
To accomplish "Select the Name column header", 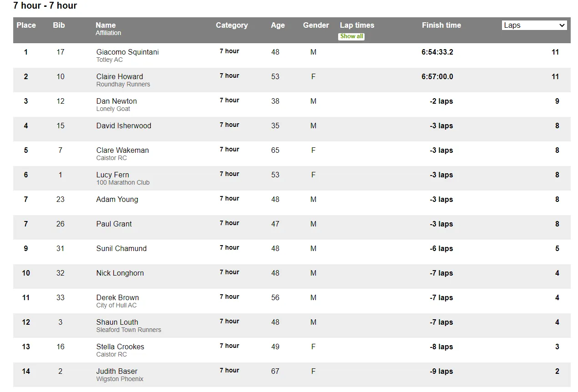I will pos(106,25).
